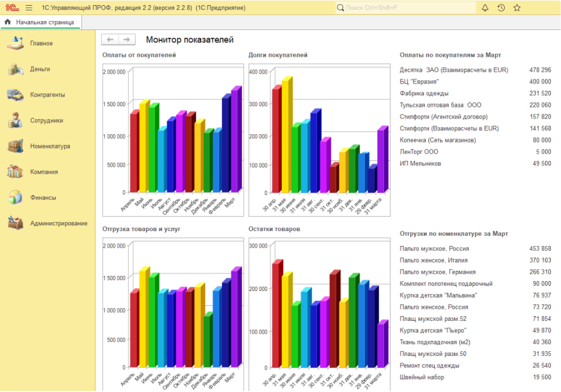Image resolution: width=561 pixels, height=392 pixels.
Task: Open history clock icon
Action: 501,8
